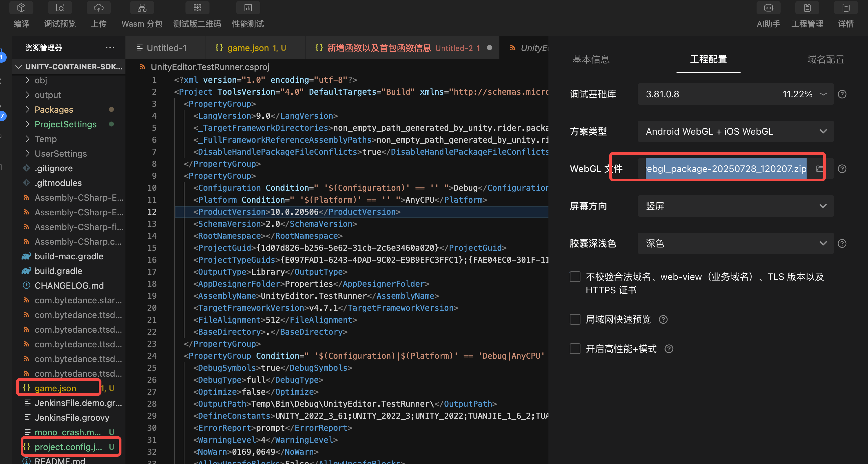Open the game.json editor tab
The image size is (868, 464).
pyautogui.click(x=248, y=48)
